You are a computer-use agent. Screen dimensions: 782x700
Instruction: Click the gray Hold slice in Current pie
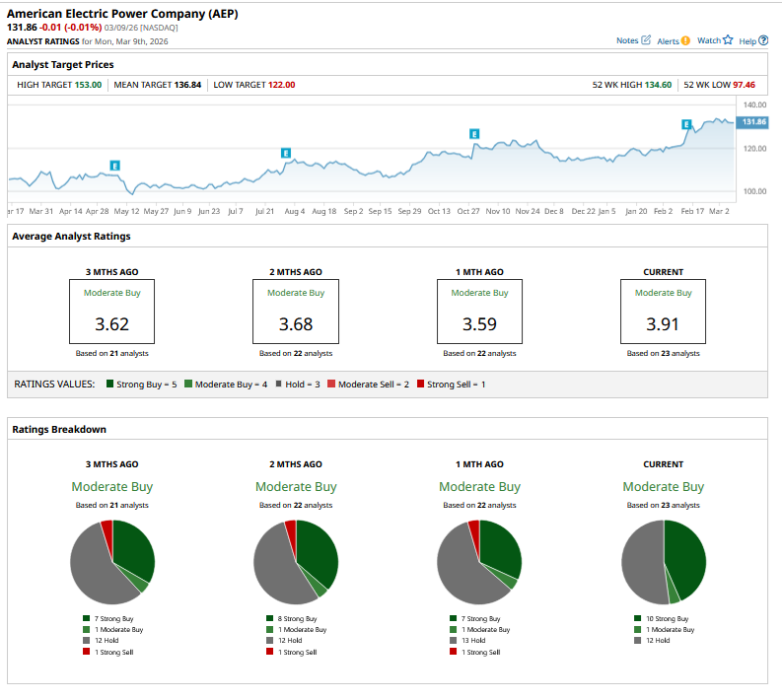pyautogui.click(x=641, y=562)
